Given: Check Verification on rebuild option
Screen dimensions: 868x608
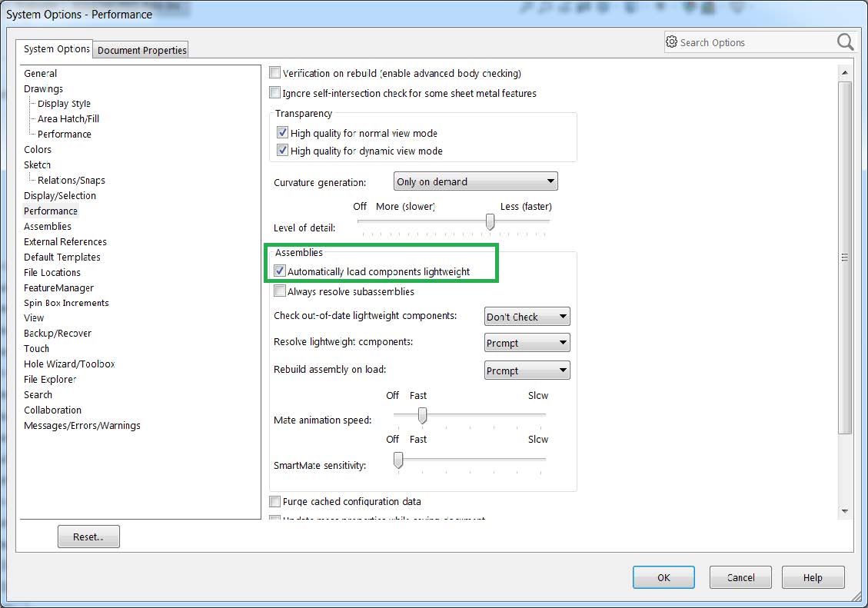Looking at the screenshot, I should (x=274, y=71).
